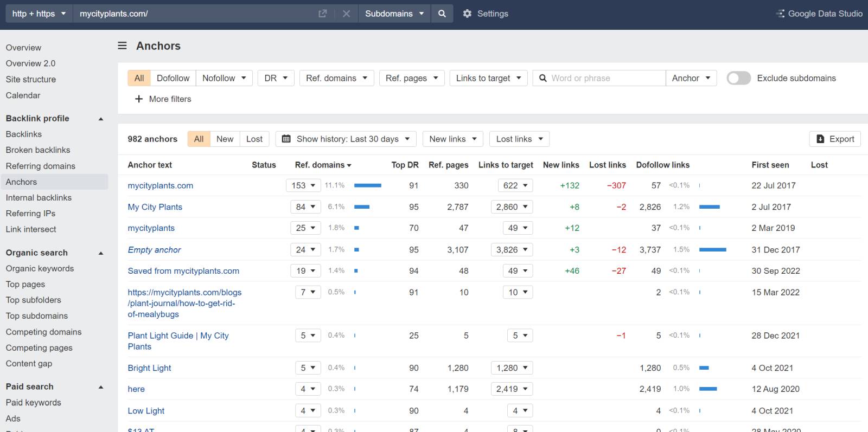The image size is (868, 432).
Task: Open Competing domains report
Action: click(x=43, y=332)
